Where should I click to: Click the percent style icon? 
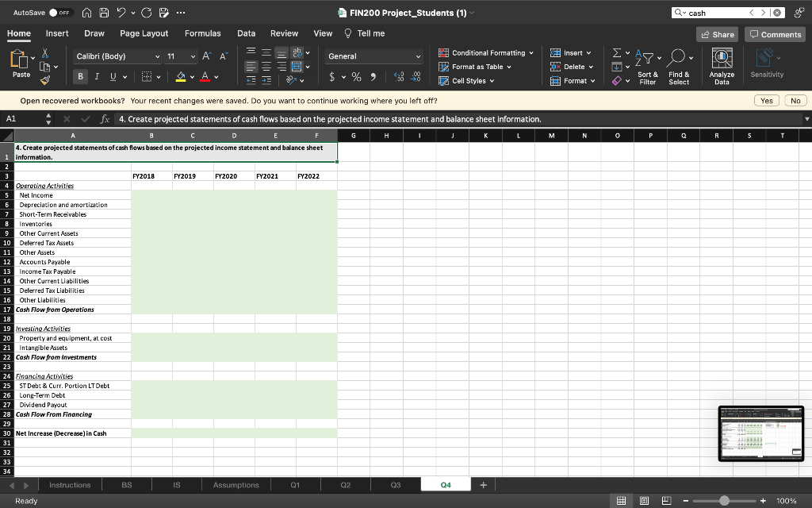[357, 77]
